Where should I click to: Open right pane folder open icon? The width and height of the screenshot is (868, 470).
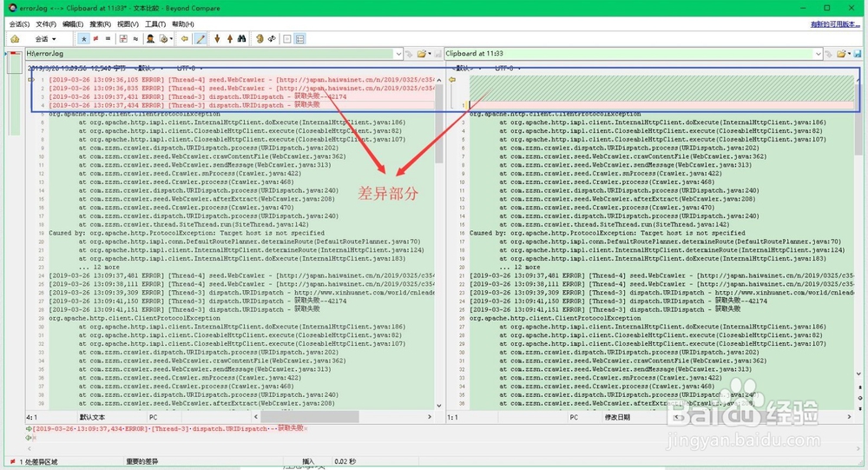(843, 54)
